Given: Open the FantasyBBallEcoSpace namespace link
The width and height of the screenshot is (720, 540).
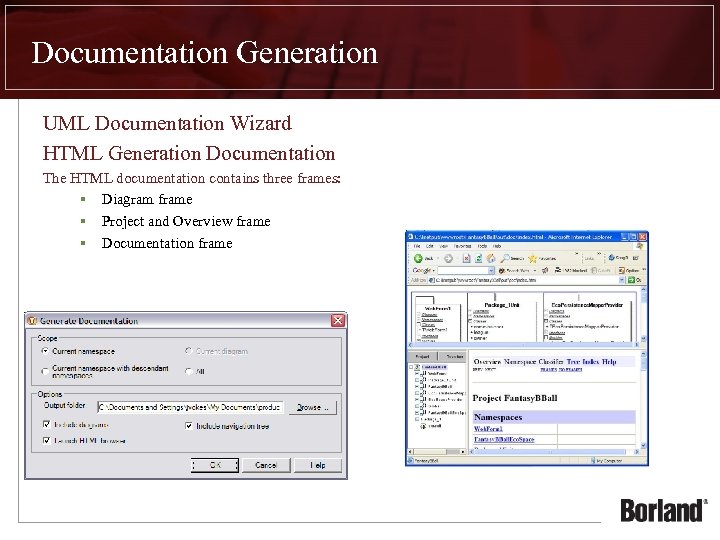Looking at the screenshot, I should pos(504,439).
